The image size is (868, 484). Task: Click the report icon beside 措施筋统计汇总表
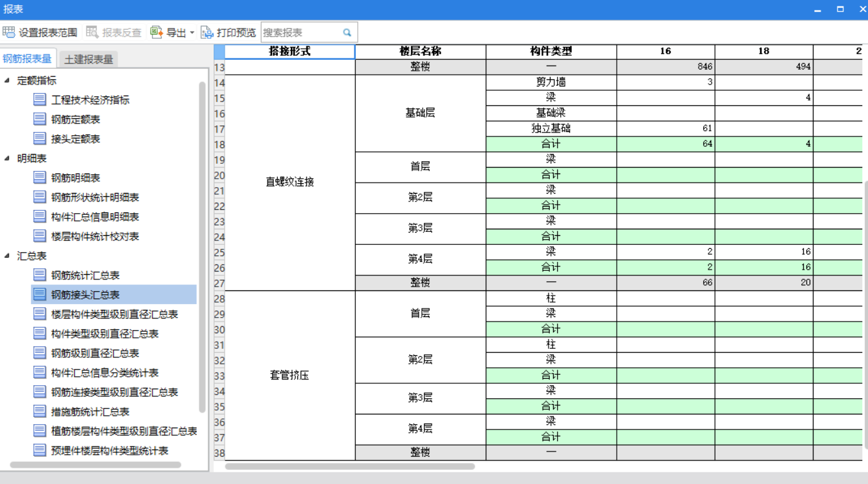pos(40,411)
